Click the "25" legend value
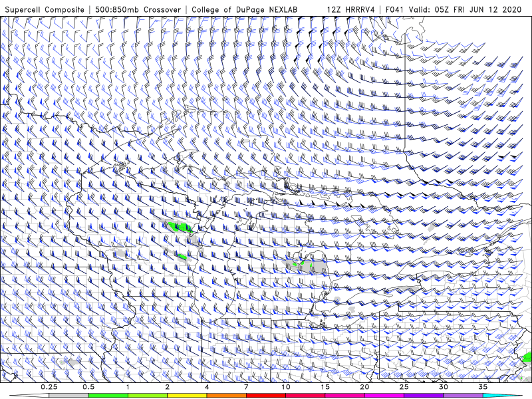532x399 pixels. point(404,387)
